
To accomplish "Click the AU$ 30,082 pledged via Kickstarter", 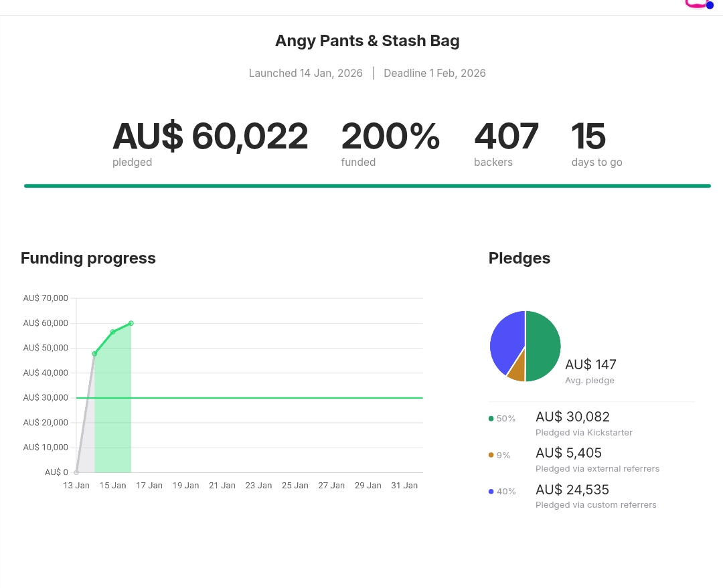I will tap(572, 417).
